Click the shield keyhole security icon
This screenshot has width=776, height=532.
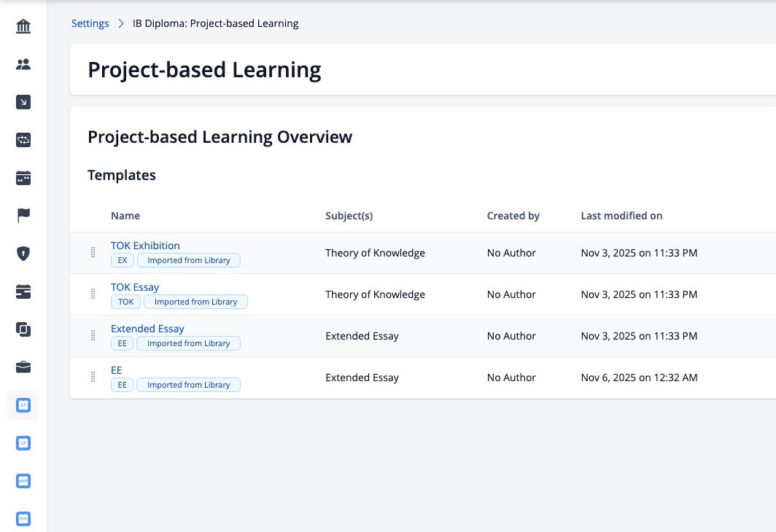[x=23, y=254]
